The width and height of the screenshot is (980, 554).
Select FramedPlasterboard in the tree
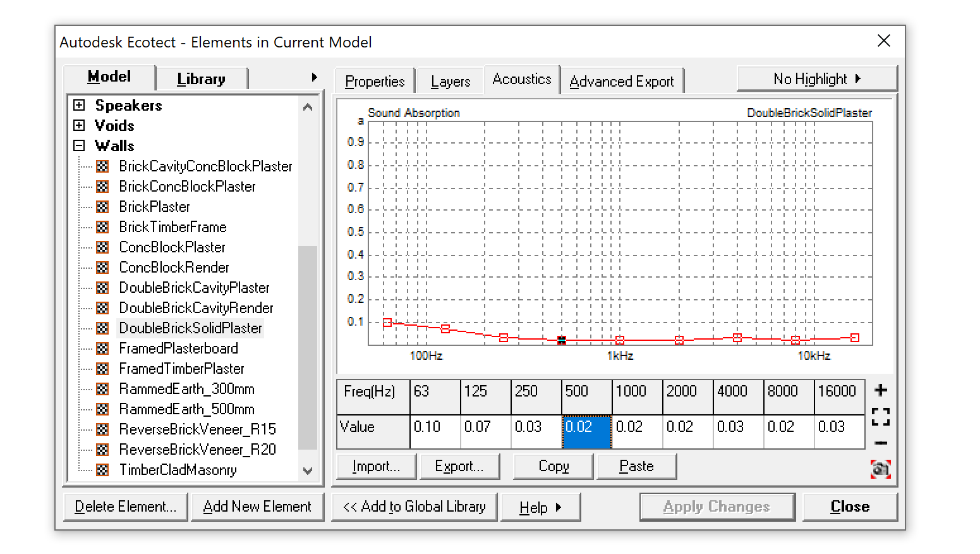click(179, 348)
